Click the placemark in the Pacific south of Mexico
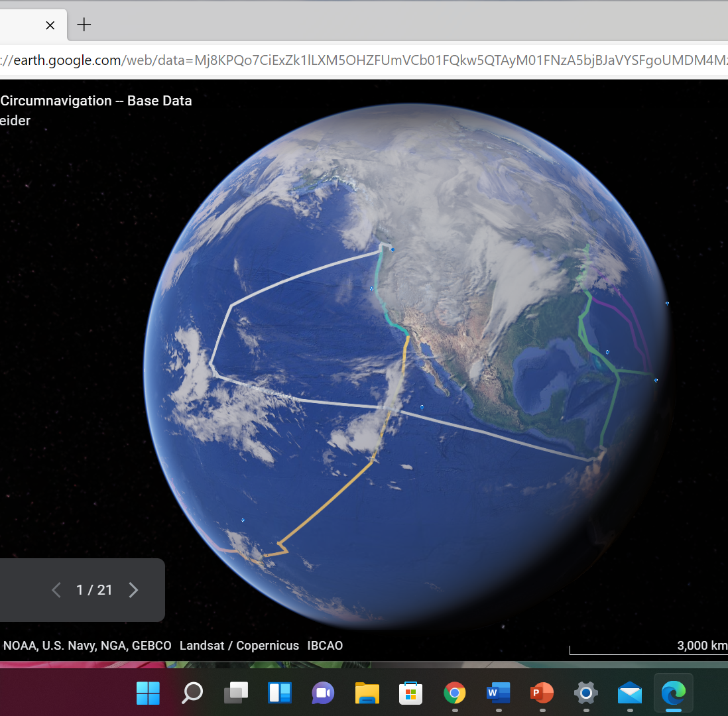 click(x=422, y=407)
